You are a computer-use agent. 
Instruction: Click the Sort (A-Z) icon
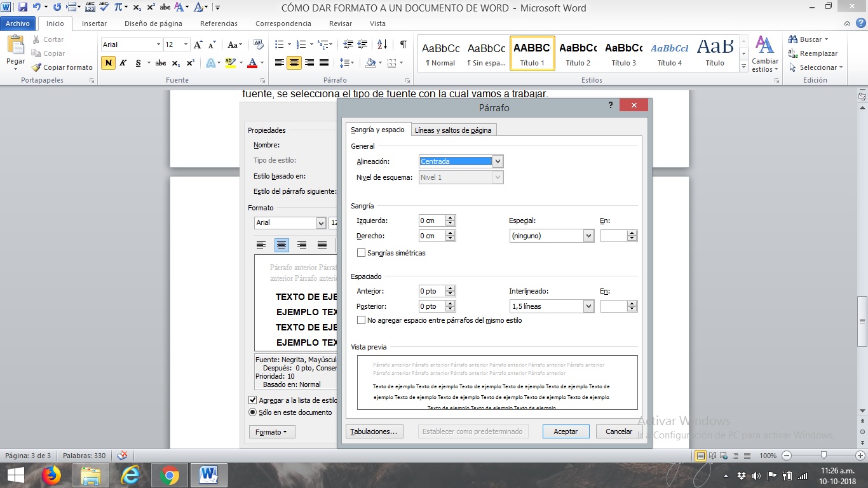tap(382, 44)
